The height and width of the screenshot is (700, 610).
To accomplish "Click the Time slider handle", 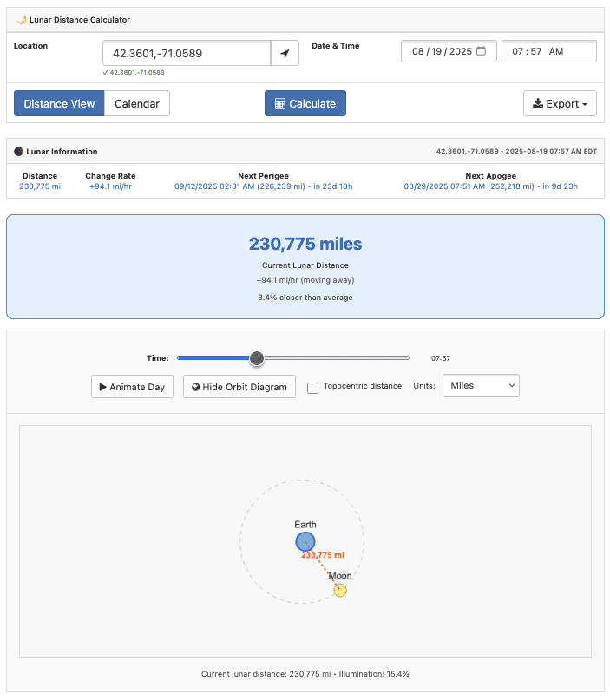I will [x=256, y=357].
